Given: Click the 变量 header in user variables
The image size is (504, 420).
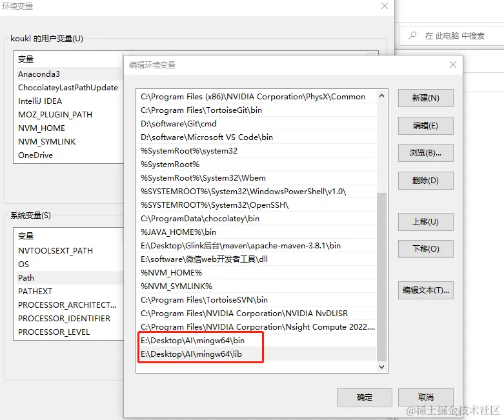Looking at the screenshot, I should click(x=26, y=59).
